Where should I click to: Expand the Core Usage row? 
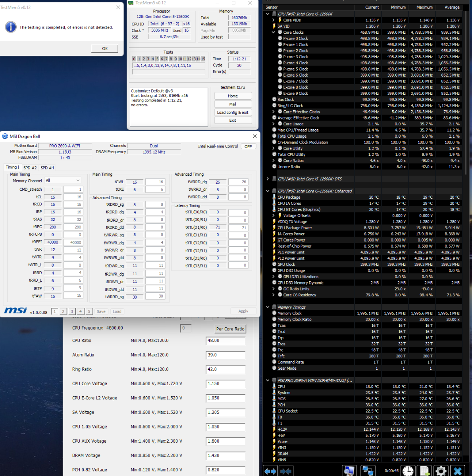[274, 124]
